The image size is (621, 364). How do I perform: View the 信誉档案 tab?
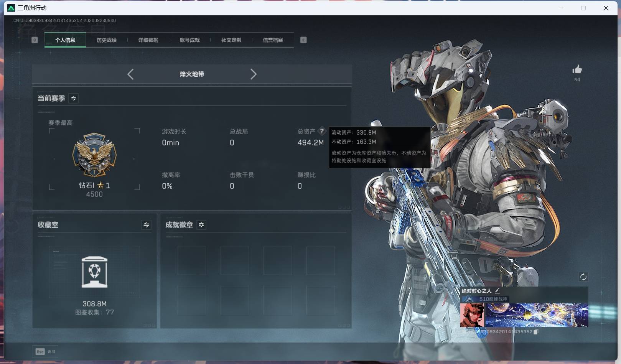coord(273,40)
